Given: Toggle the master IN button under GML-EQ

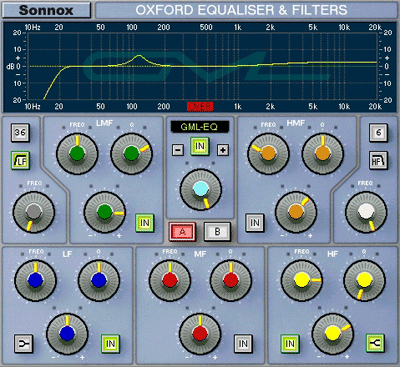Looking at the screenshot, I should pos(200,146).
